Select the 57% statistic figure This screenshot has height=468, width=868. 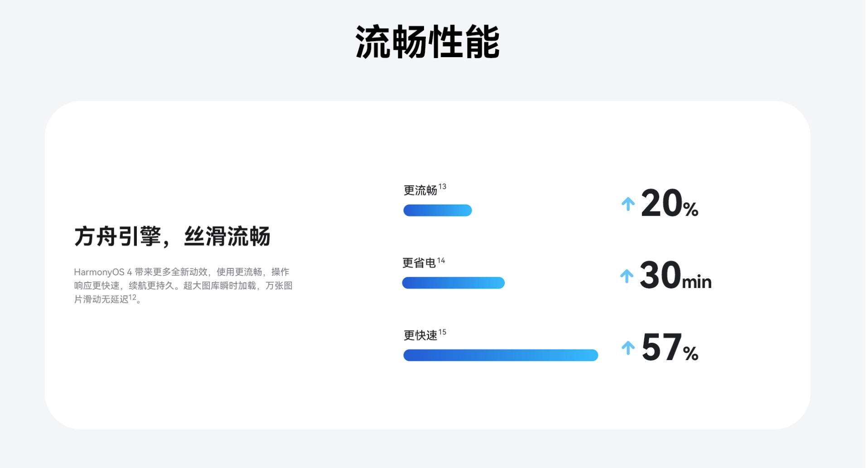pyautogui.click(x=670, y=348)
